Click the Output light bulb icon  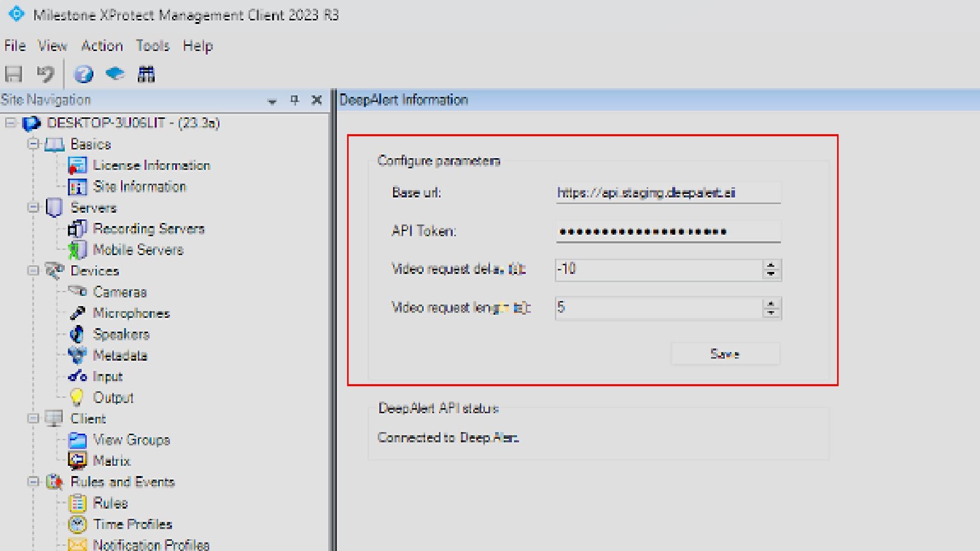77,397
